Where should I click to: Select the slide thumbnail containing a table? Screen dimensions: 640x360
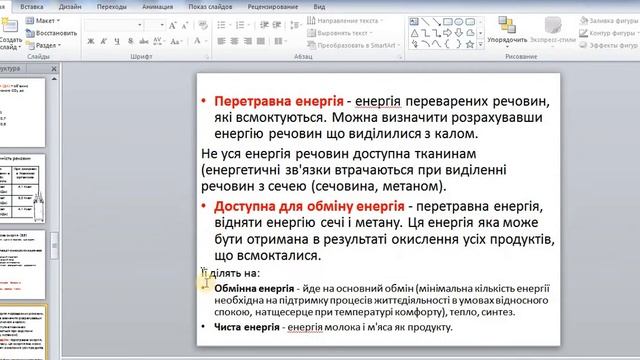click(22, 189)
